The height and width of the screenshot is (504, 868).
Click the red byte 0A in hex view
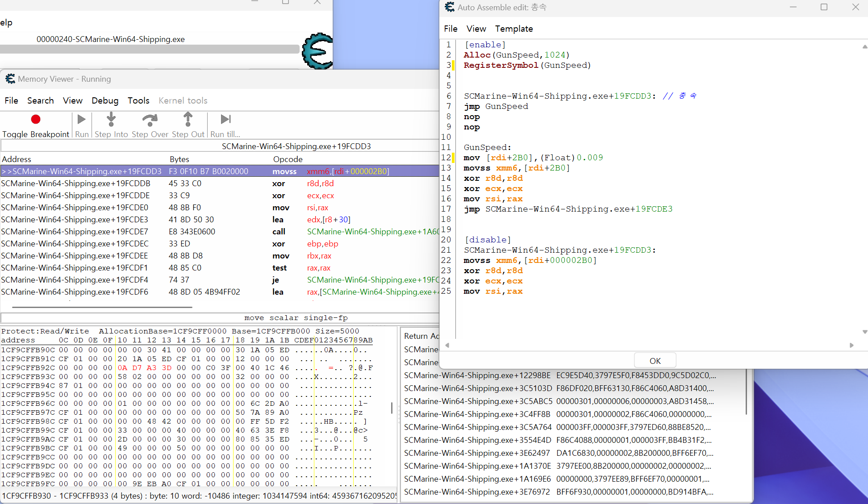(x=122, y=368)
